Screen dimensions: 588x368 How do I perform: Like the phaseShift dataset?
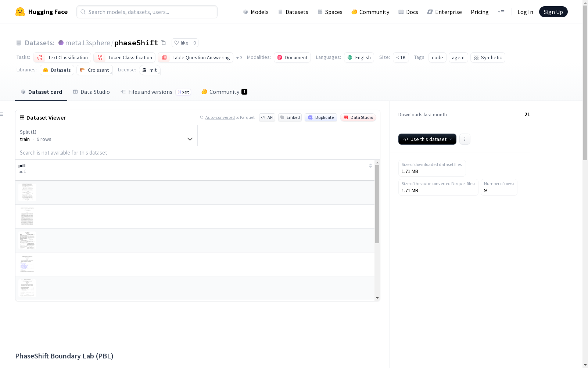[x=181, y=43]
